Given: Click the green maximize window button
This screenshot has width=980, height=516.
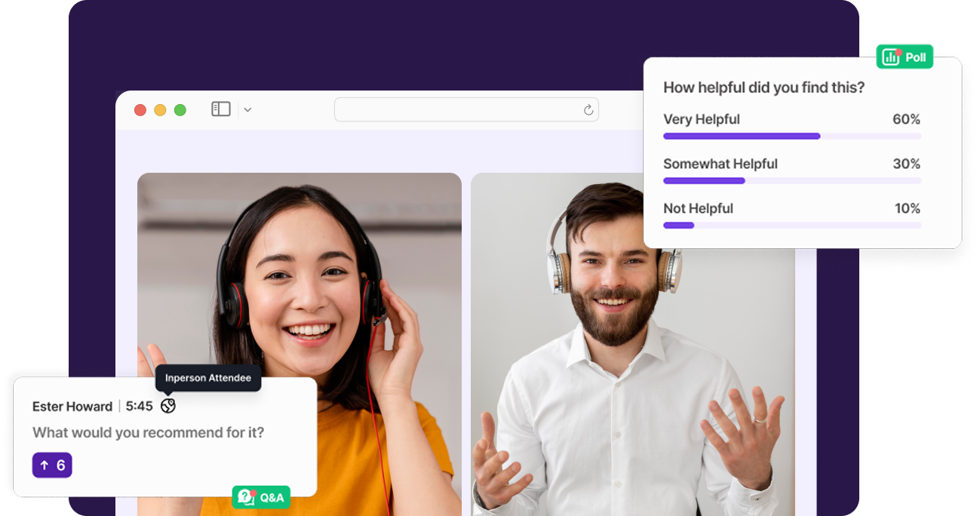Looking at the screenshot, I should pos(180,110).
